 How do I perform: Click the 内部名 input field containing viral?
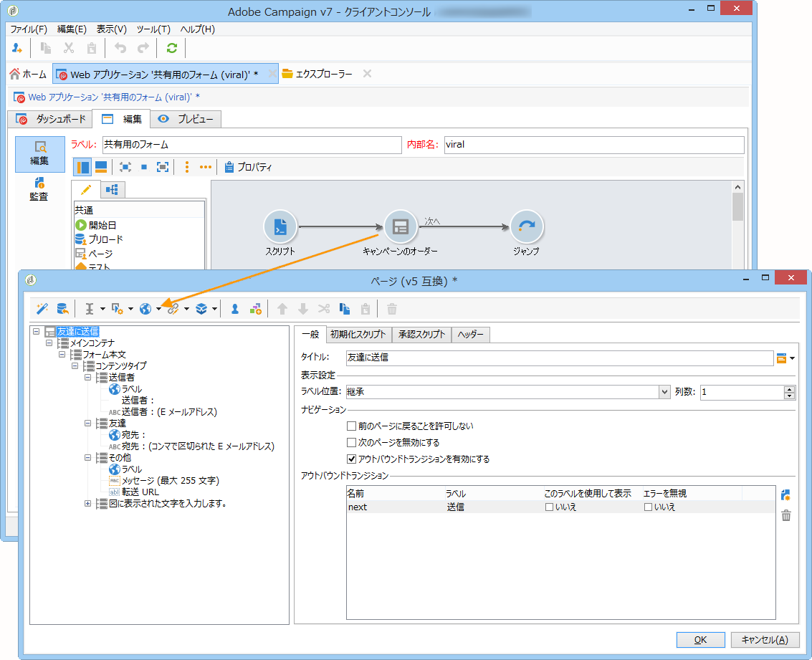pyautogui.click(x=594, y=145)
